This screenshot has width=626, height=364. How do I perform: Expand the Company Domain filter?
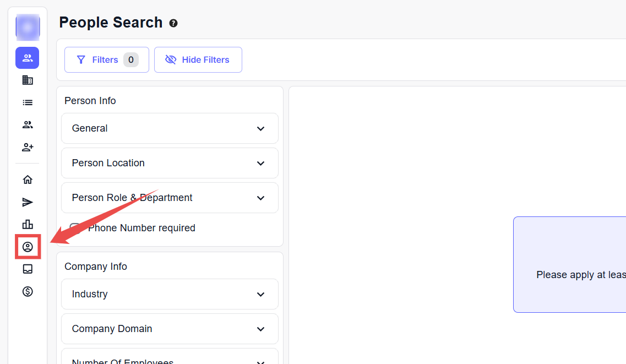[x=170, y=329]
